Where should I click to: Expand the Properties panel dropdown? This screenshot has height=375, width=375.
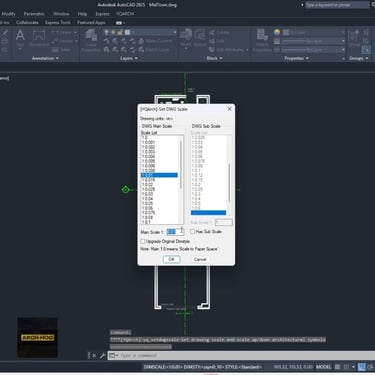tap(296, 58)
